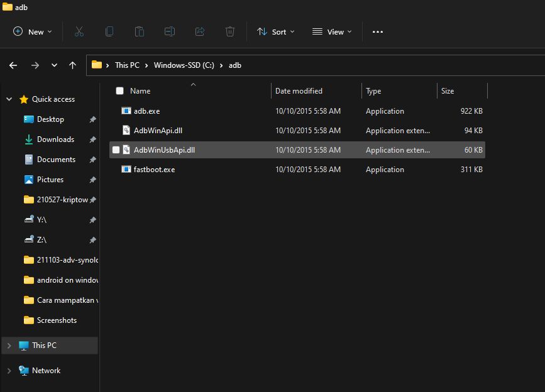The width and height of the screenshot is (545, 392).
Task: Go back with the left arrow
Action: 13,65
